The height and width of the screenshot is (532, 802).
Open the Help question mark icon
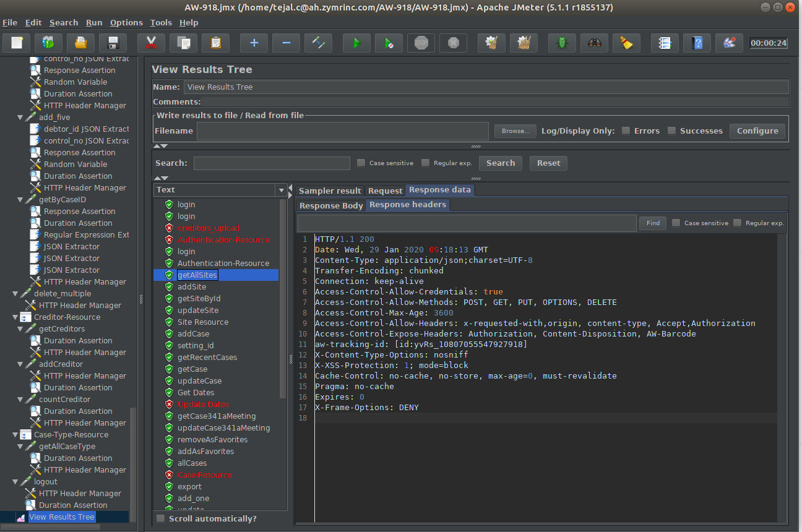pos(697,43)
